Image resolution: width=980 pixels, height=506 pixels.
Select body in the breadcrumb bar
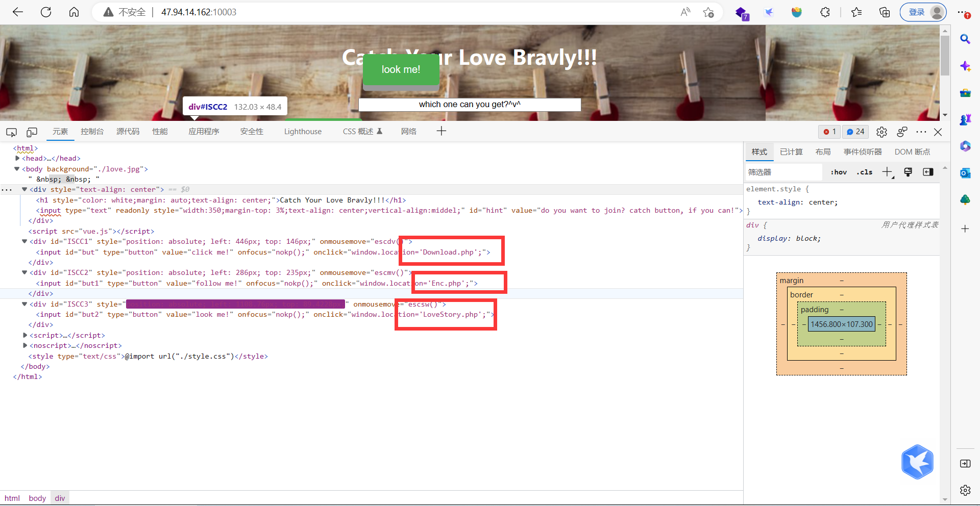coord(37,498)
